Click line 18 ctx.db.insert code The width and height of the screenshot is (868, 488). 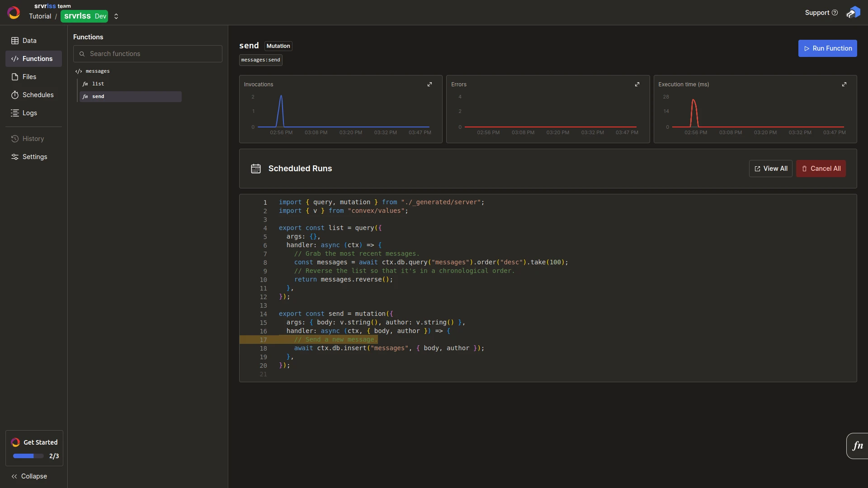pyautogui.click(x=389, y=348)
